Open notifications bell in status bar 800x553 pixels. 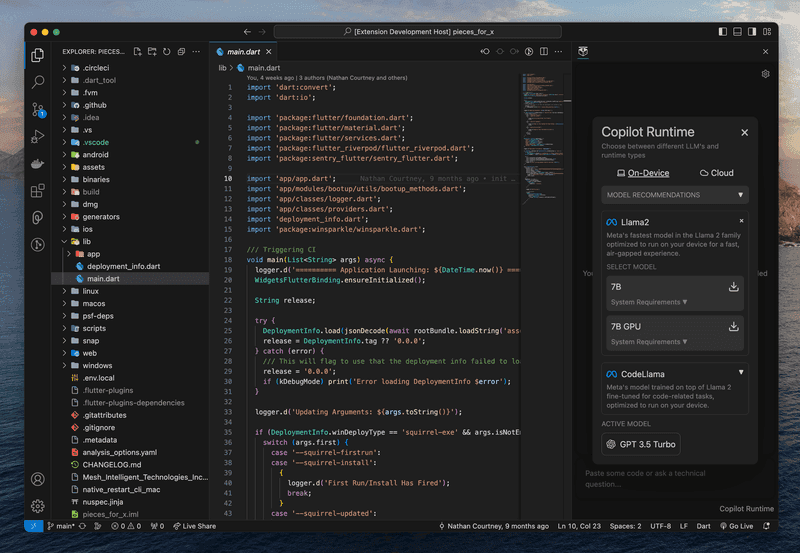coord(766,526)
